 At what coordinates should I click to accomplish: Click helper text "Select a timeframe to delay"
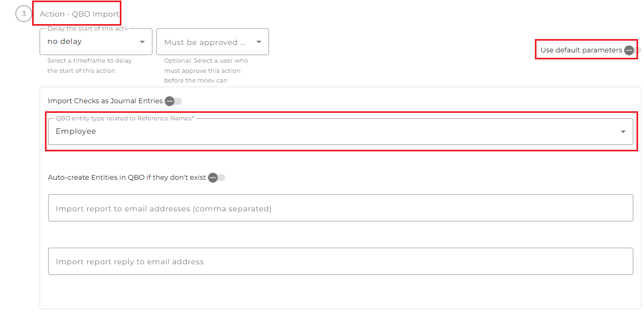point(89,60)
